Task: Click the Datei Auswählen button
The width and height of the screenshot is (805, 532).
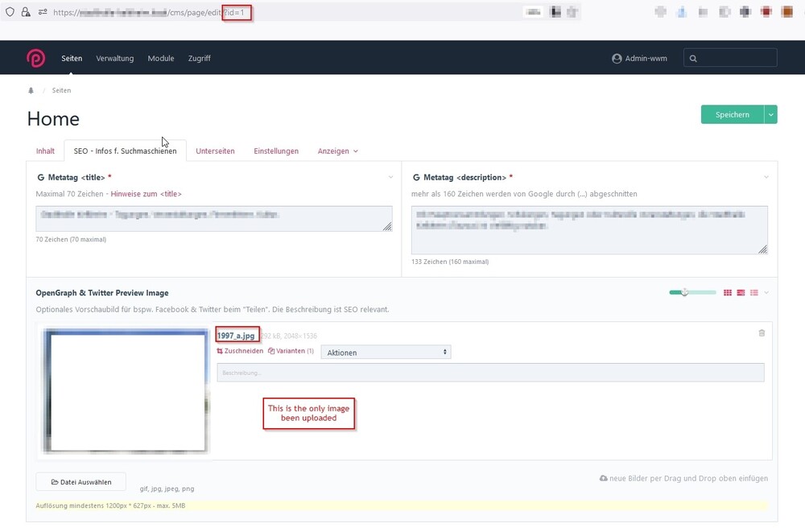Action: coord(80,482)
